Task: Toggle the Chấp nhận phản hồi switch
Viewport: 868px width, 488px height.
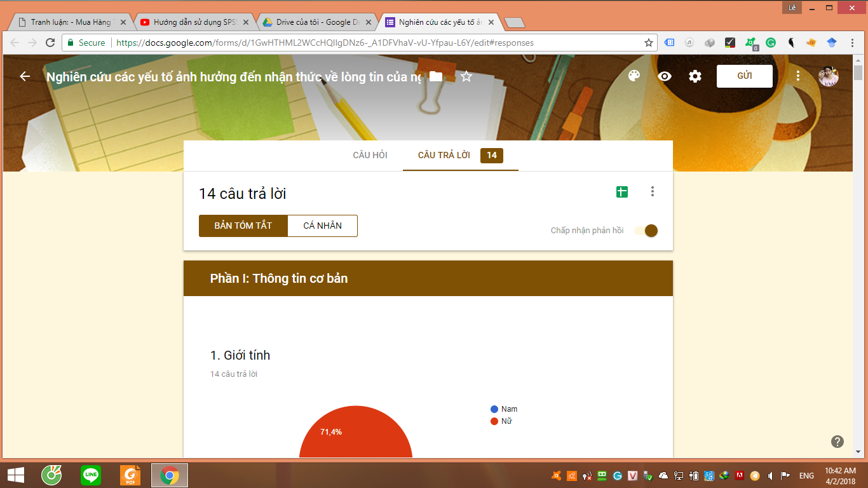Action: [x=646, y=231]
